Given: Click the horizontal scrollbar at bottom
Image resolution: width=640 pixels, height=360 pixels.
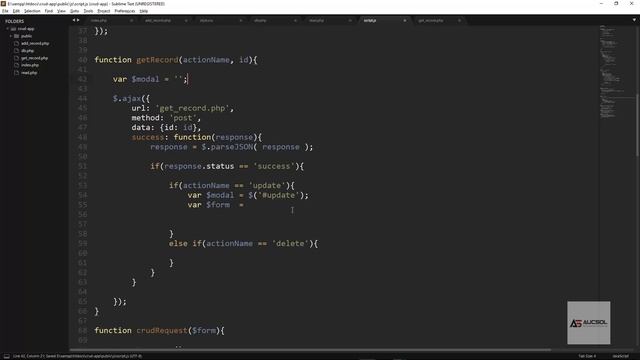Looking at the screenshot, I should [x=310, y=350].
